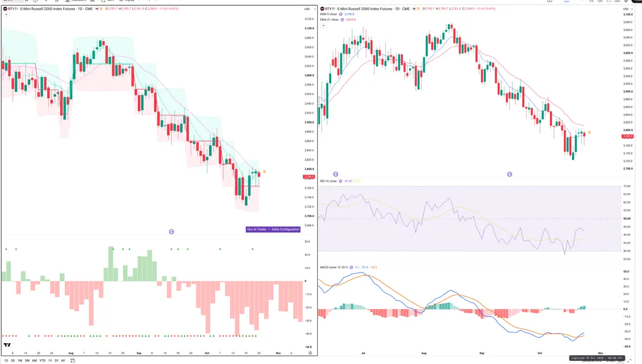Viewport: 642px width, 364px height.
Task: Click the EMA 21 indicator status icon
Action: [342, 19]
